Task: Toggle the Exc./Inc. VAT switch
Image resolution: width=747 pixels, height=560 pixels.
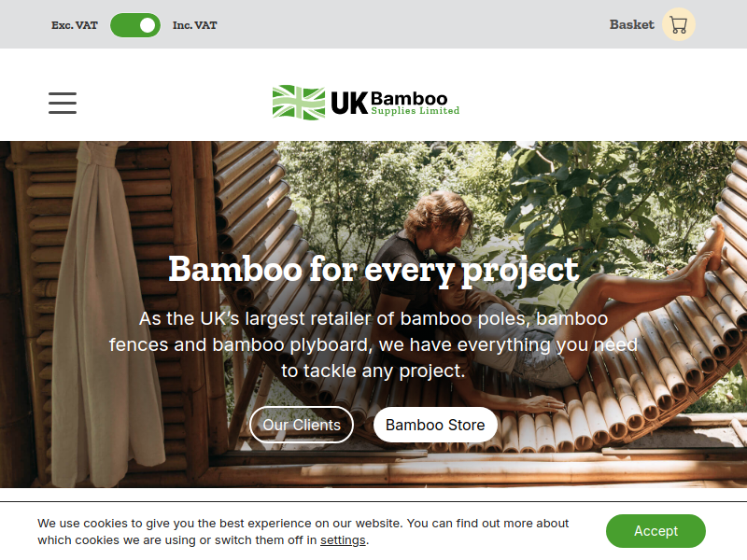Action: (135, 25)
